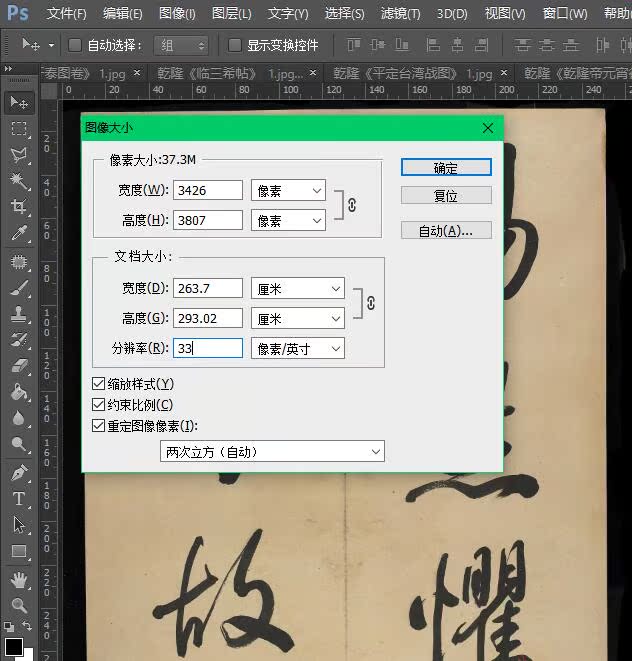
Task: Open the 图层(L) menu
Action: click(231, 13)
